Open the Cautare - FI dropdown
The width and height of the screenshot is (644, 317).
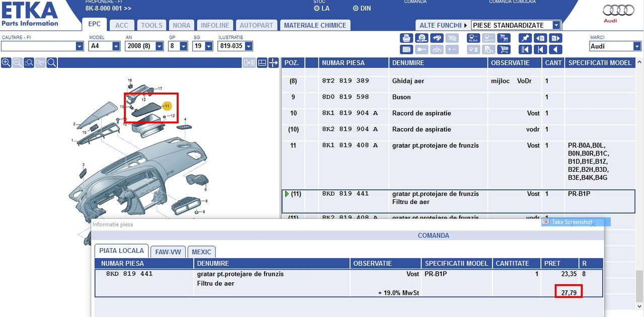79,46
